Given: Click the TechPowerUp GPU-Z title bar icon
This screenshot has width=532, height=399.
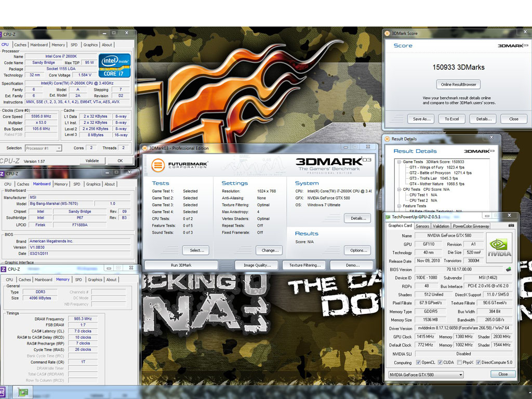Looking at the screenshot, I should tap(388, 217).
